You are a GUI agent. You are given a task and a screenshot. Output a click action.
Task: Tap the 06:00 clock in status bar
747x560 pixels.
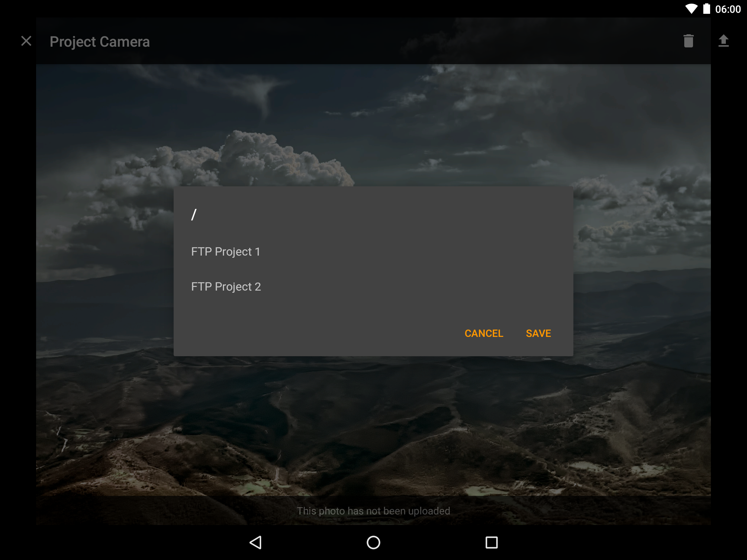click(x=728, y=9)
